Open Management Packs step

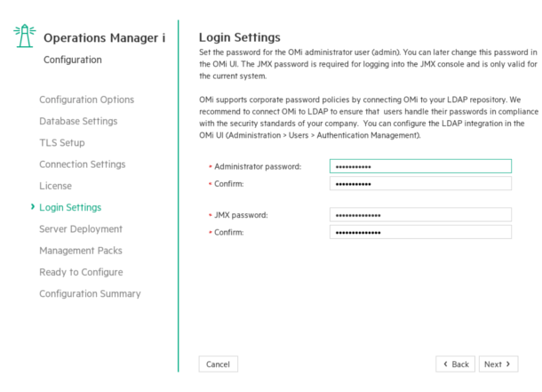[x=81, y=251]
